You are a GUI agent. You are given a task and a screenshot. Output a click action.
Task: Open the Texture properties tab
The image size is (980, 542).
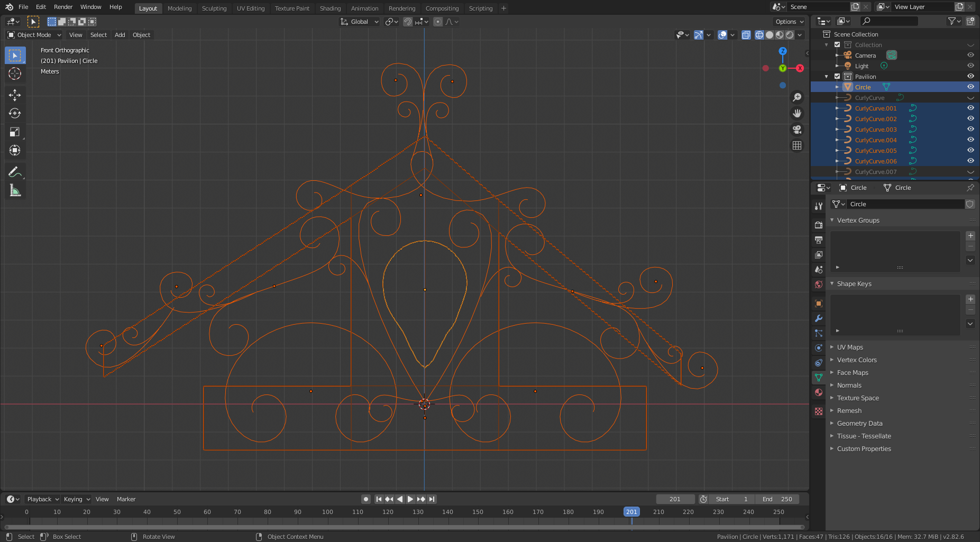(x=819, y=411)
